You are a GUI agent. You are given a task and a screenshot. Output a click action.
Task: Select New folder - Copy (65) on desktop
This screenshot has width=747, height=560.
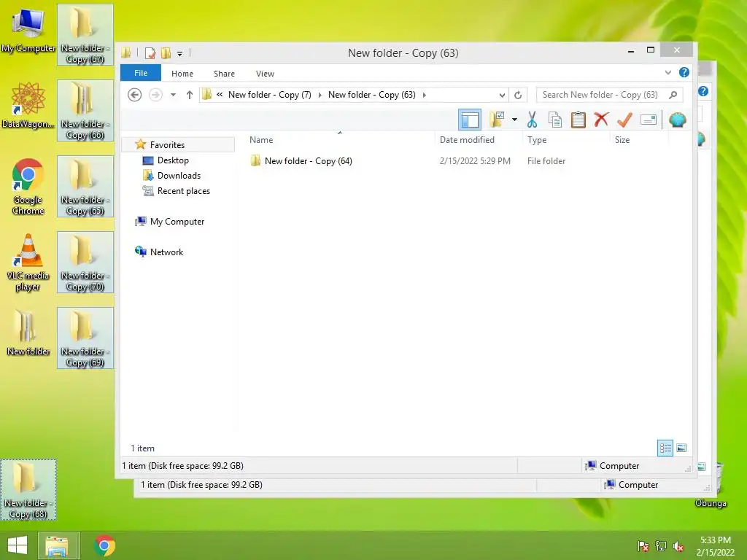pos(85,186)
